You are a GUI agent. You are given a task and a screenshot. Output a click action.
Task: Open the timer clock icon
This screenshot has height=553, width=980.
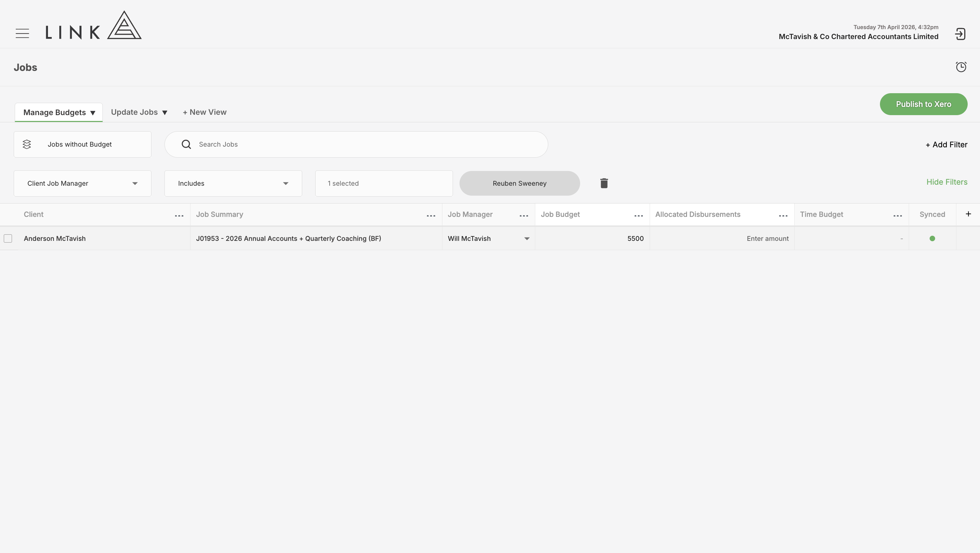tap(961, 67)
